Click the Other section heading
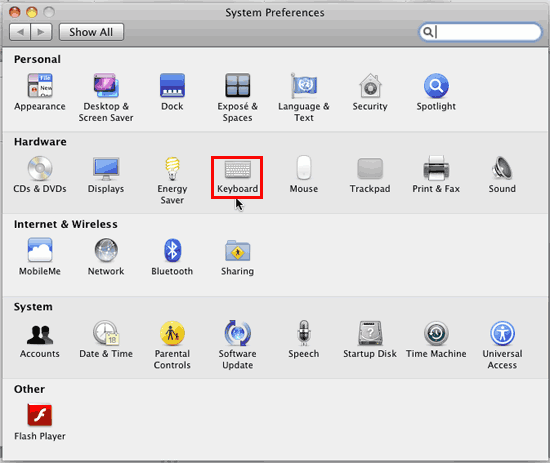The image size is (550, 463). tap(29, 389)
